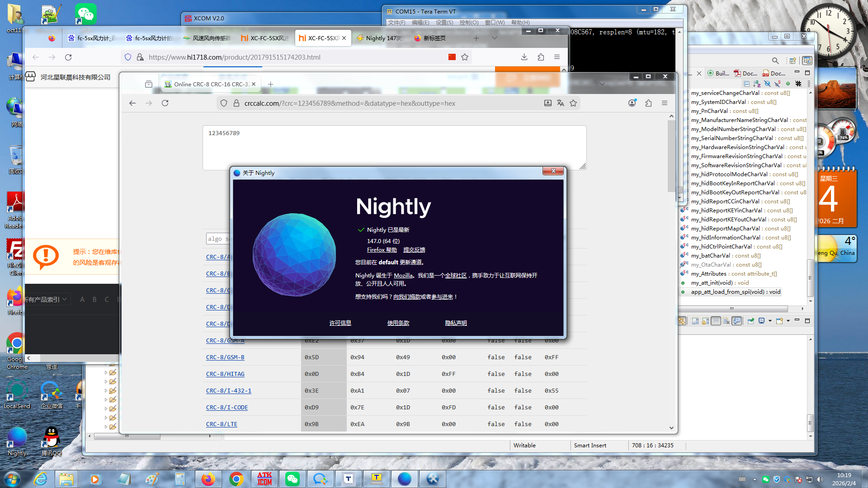Bookmark crccalc page with star icon
The height and width of the screenshot is (488, 868).
tap(573, 103)
